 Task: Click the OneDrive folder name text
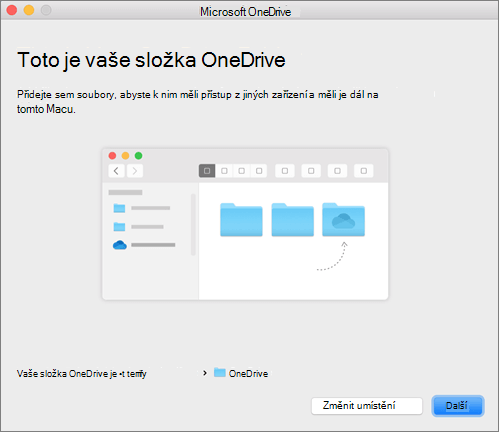click(x=248, y=374)
